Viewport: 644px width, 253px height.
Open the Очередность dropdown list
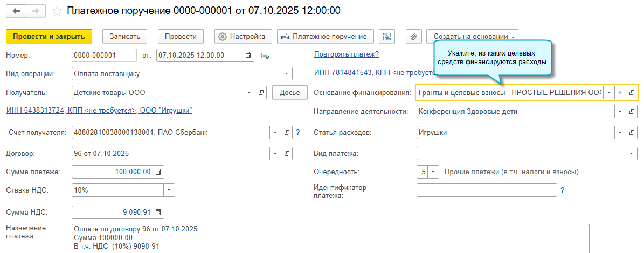click(434, 172)
